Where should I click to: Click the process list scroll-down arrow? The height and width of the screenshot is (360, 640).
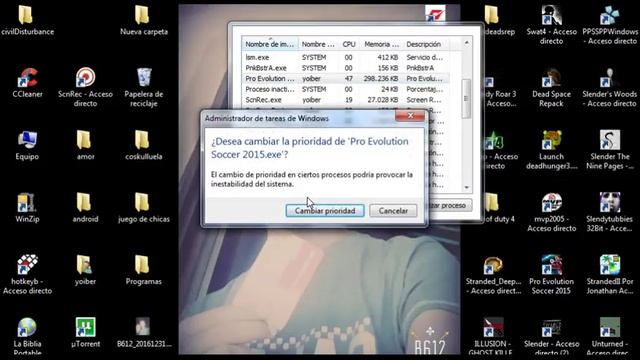(x=467, y=187)
